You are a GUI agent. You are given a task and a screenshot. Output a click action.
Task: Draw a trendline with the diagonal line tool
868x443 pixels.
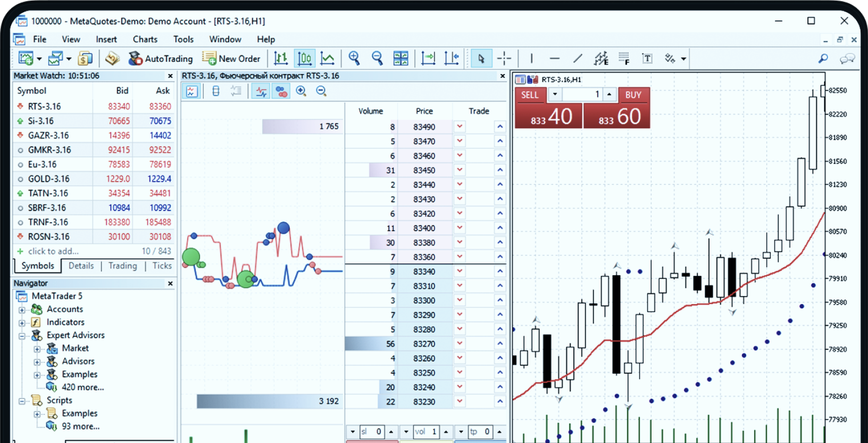578,59
